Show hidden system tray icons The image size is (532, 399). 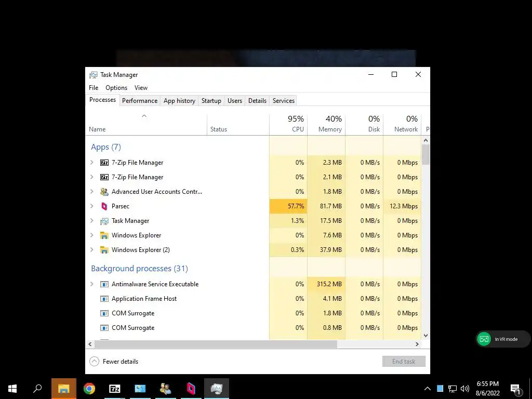pos(428,389)
